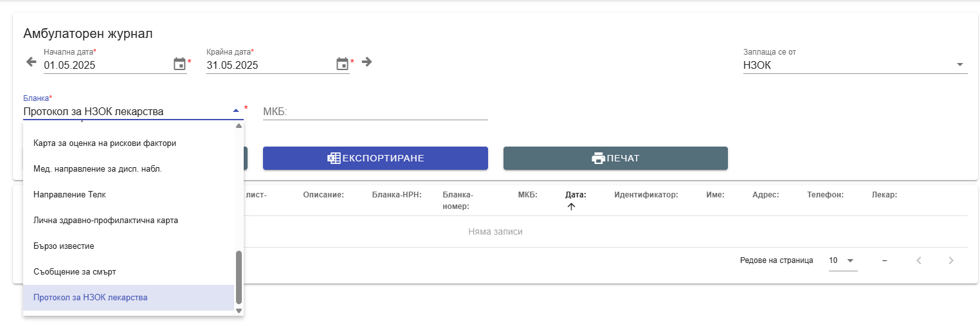The height and width of the screenshot is (326, 980).
Task: Click the Крайна дата input field
Action: (x=269, y=65)
